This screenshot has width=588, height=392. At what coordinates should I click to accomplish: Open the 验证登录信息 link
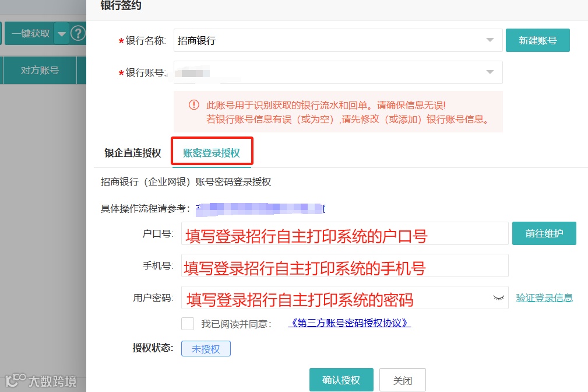(x=544, y=297)
